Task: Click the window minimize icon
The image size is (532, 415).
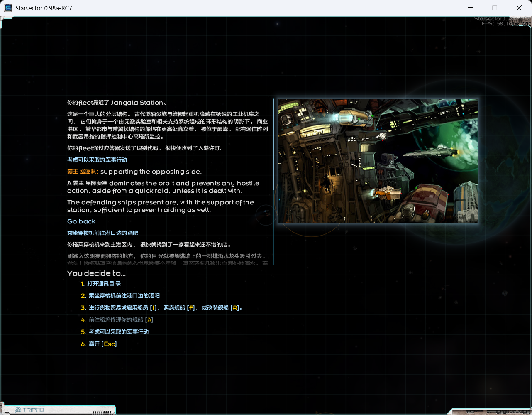Action: (x=471, y=8)
